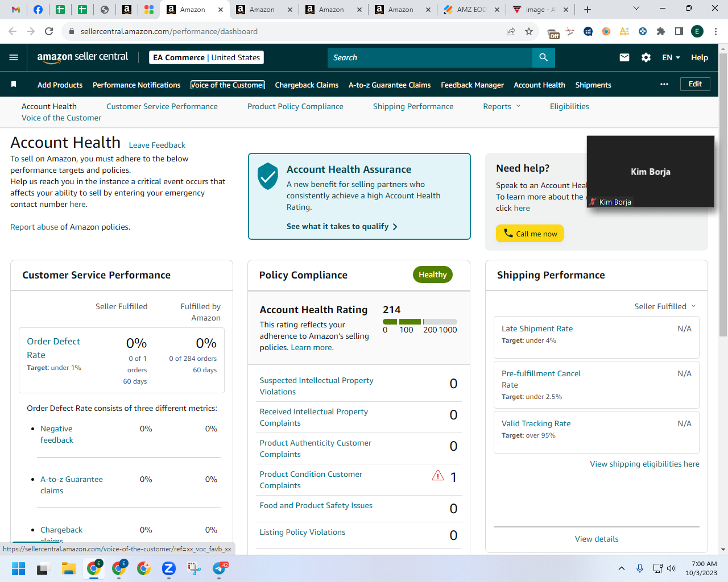Open Food and Product Safety Issues
728x582 pixels.
(x=316, y=505)
